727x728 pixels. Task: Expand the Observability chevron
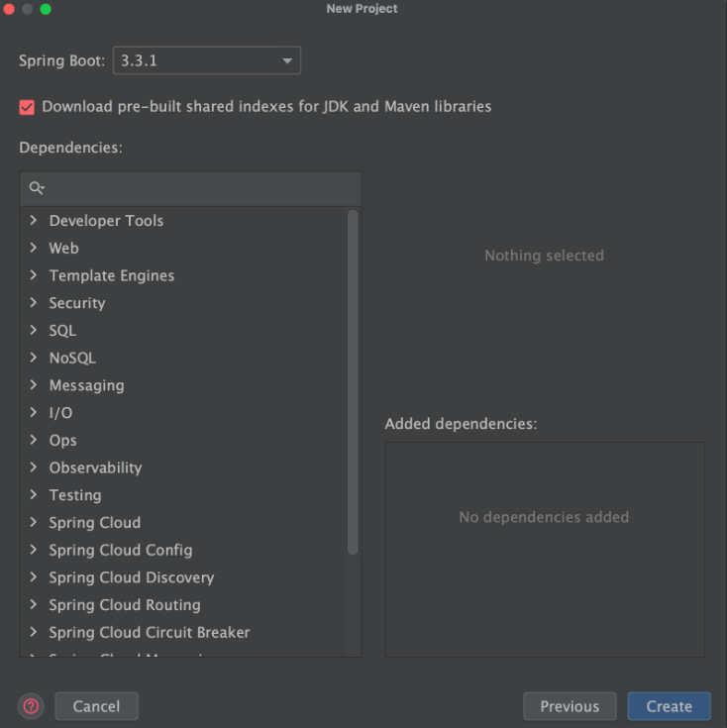(x=34, y=468)
